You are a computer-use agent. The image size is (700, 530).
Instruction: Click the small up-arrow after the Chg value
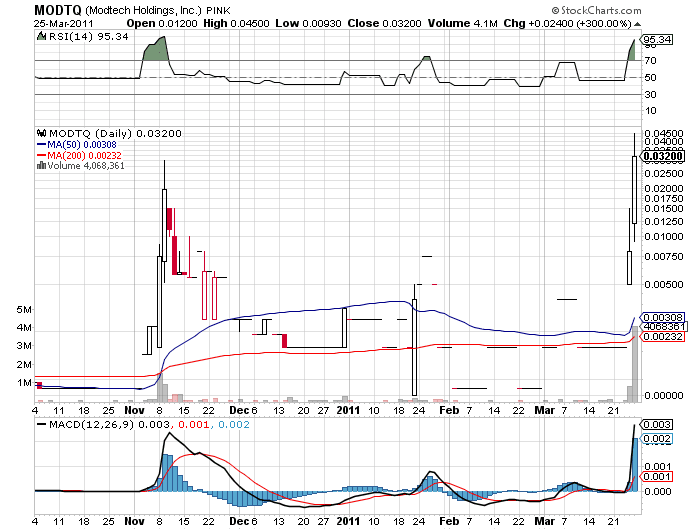638,24
